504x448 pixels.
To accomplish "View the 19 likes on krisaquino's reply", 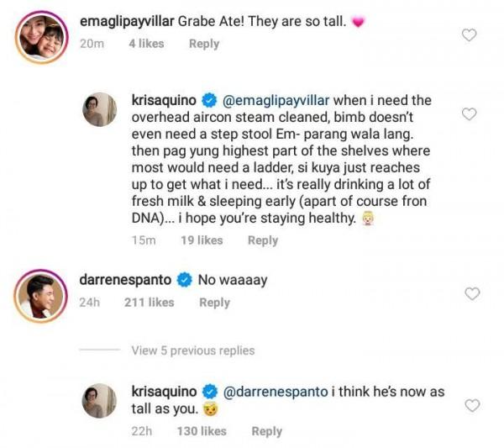I will click(202, 240).
